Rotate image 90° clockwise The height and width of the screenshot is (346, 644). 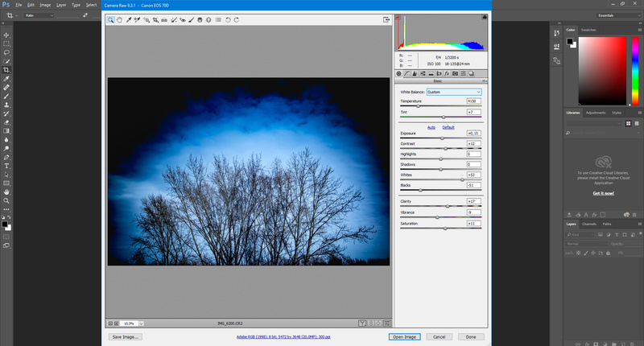[x=236, y=19]
